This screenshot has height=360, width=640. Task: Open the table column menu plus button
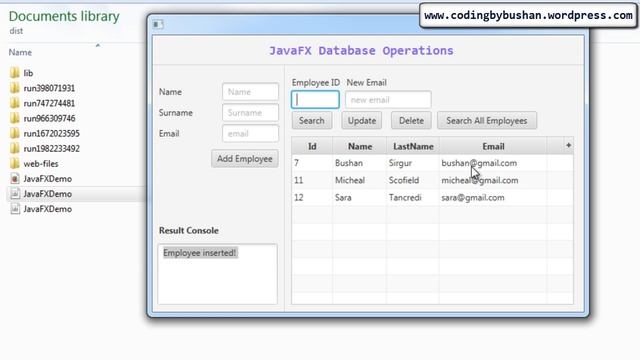point(568,145)
